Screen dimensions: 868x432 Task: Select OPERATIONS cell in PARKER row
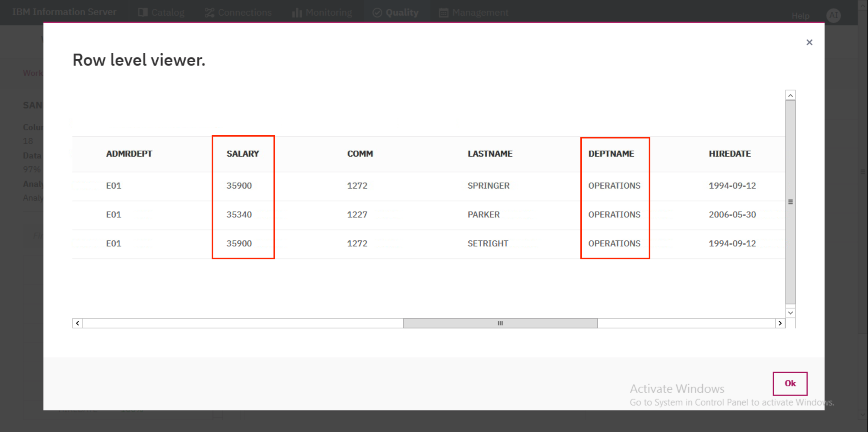(x=614, y=215)
